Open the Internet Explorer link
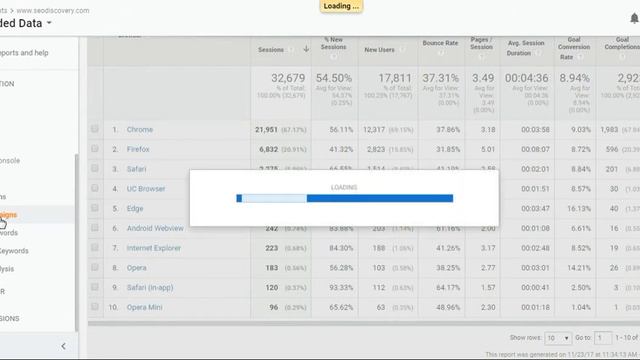Viewport: 640px width, 360px height. [x=153, y=248]
